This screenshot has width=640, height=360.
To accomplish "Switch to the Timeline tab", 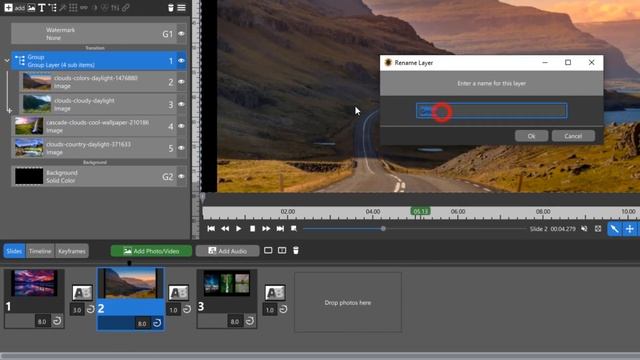I will 40,251.
